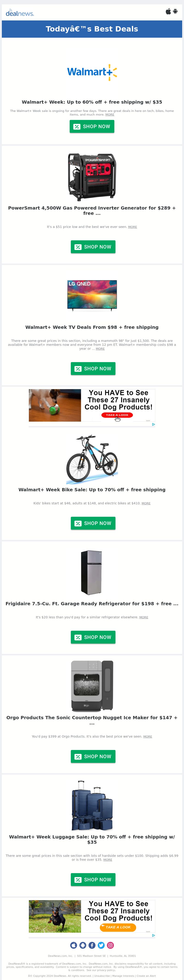Click the Android icon in the header

point(175,11)
